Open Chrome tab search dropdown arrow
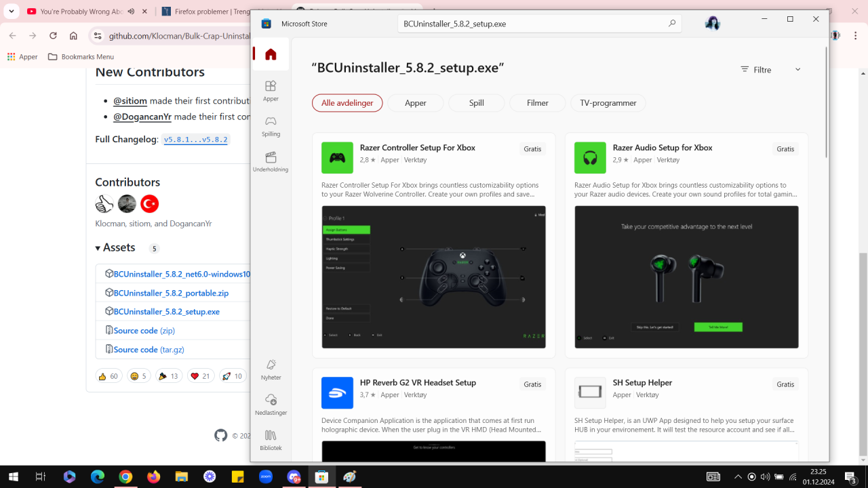The width and height of the screenshot is (868, 488). [12, 12]
